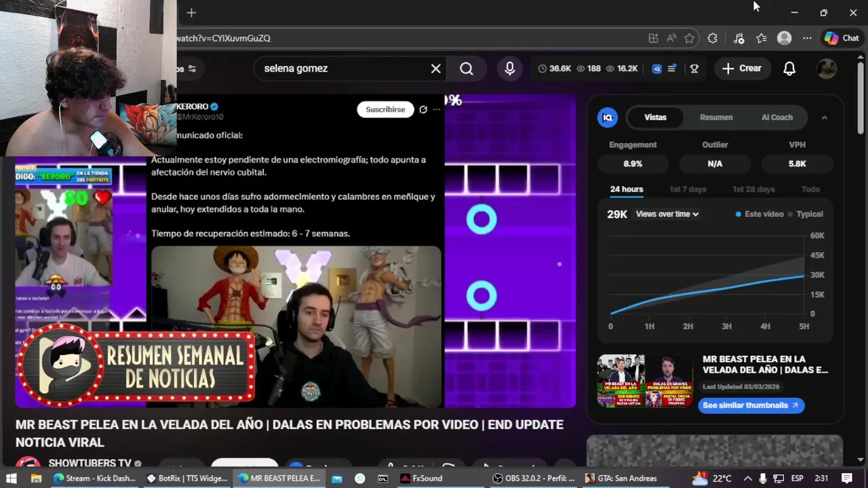868x488 pixels.
Task: Click the three-dot icon beside Suscribirse
Action: (436, 109)
